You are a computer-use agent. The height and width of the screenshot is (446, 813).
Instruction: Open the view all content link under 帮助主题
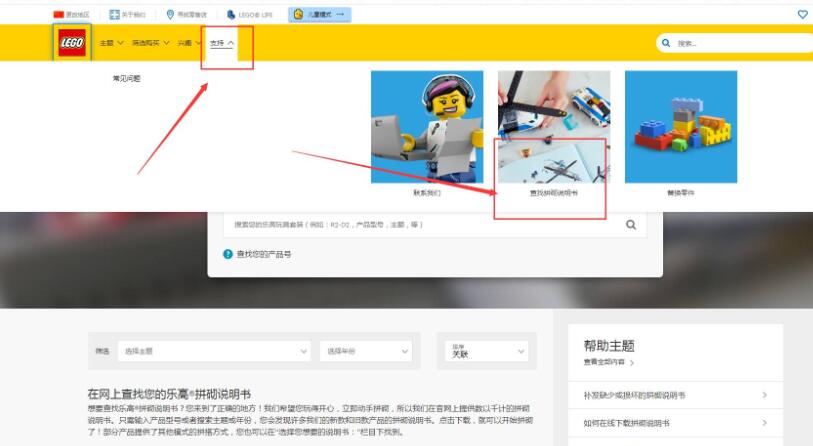(x=609, y=362)
